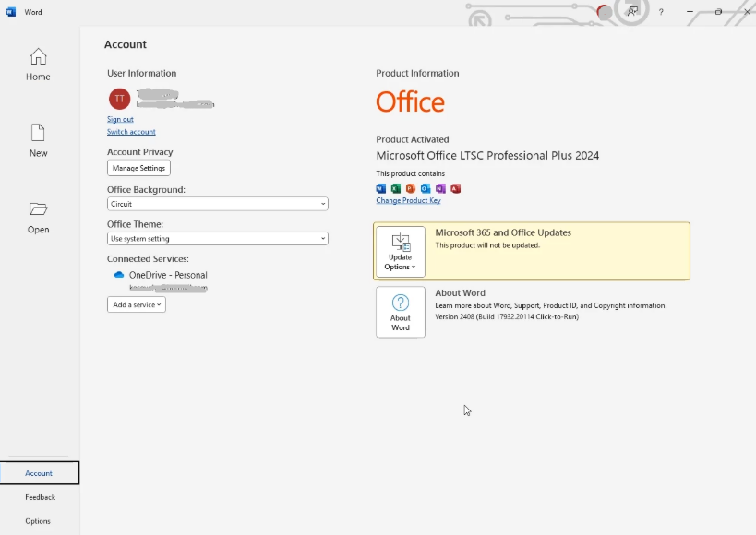
Task: Click the Microsoft 365 and Office Updates heading
Action: tap(503, 232)
